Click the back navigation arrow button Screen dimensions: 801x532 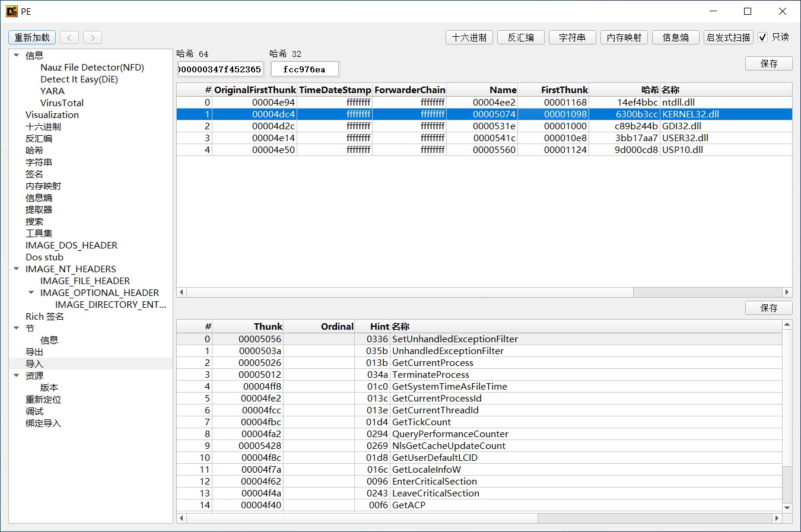point(69,37)
